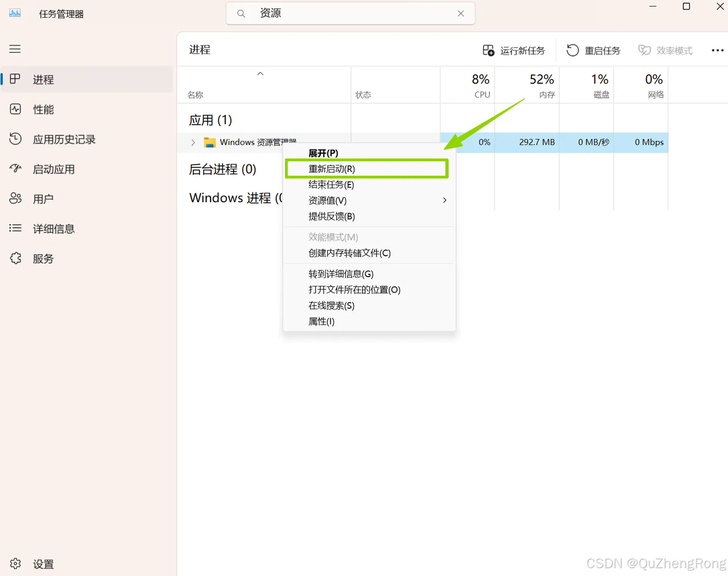Click the search field containing 资源
This screenshot has width=728, height=576.
click(350, 14)
